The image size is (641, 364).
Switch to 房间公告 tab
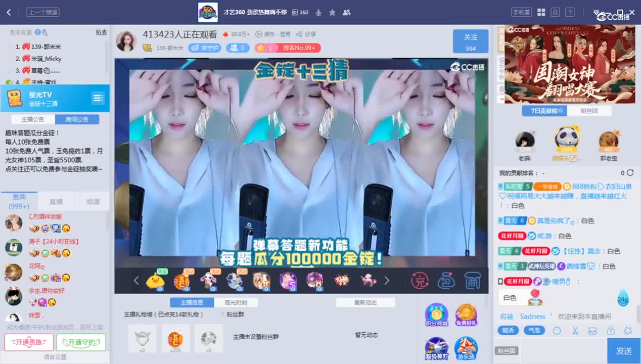[77, 119]
